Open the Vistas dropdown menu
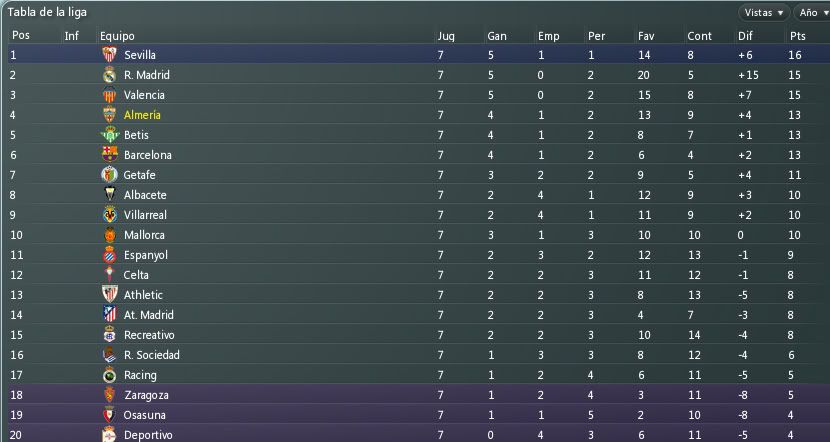This screenshot has width=830, height=442. click(x=764, y=13)
